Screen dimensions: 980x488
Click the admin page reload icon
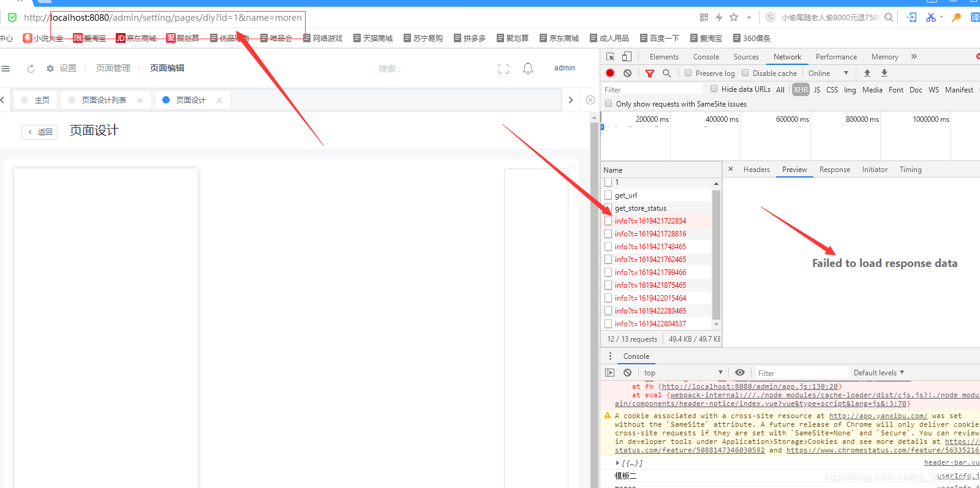(x=31, y=69)
